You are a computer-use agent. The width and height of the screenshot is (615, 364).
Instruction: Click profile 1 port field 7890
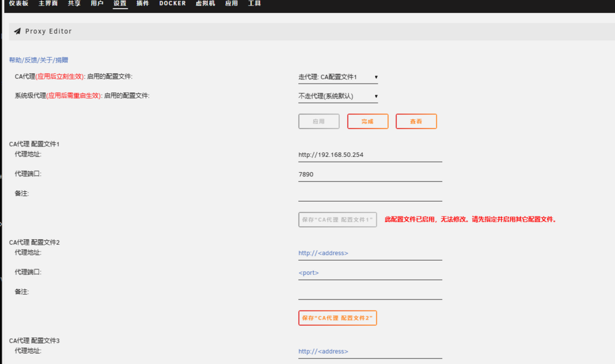point(370,175)
